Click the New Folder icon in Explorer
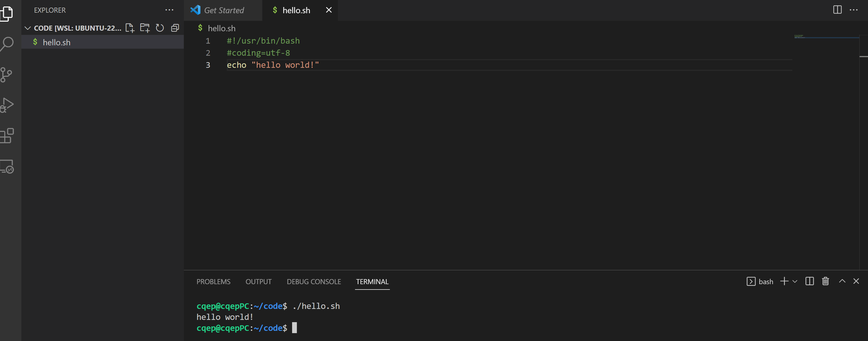This screenshot has height=341, width=868. [x=145, y=28]
